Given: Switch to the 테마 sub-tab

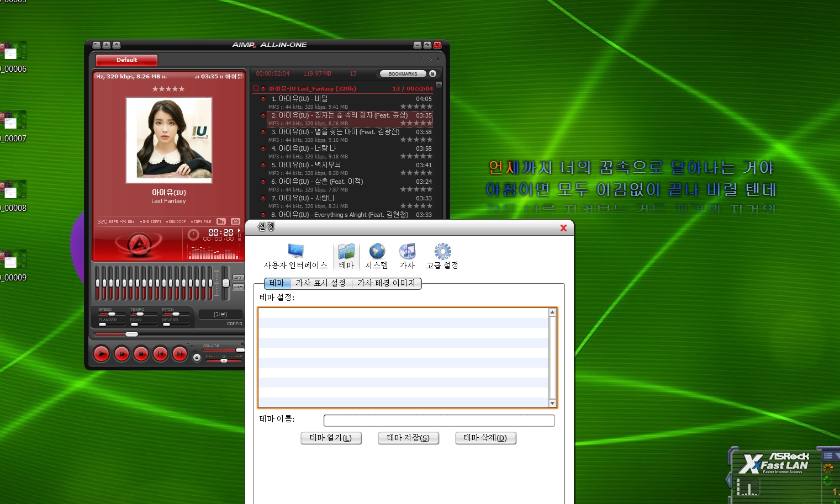Looking at the screenshot, I should point(277,283).
